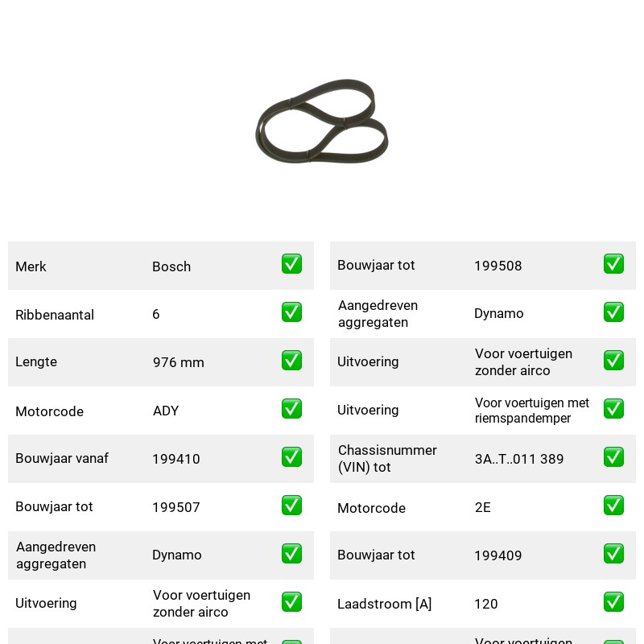The width and height of the screenshot is (644, 644).
Task: Click the Ribbenaantal label
Action: point(55,315)
